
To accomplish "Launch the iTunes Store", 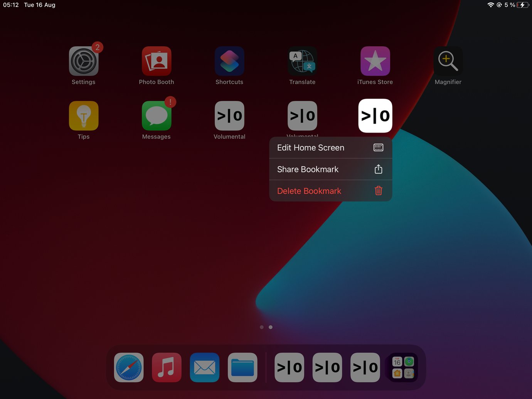I will (x=375, y=61).
